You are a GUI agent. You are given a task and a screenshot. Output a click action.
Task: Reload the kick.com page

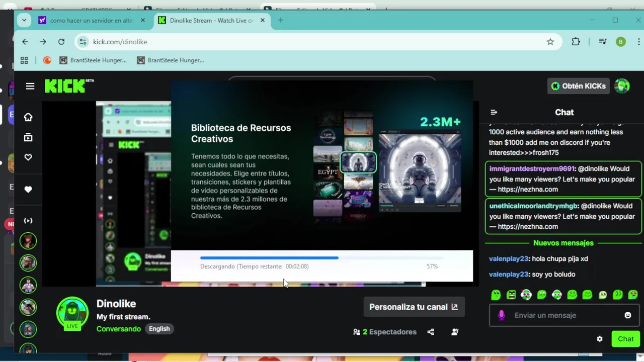click(61, 42)
